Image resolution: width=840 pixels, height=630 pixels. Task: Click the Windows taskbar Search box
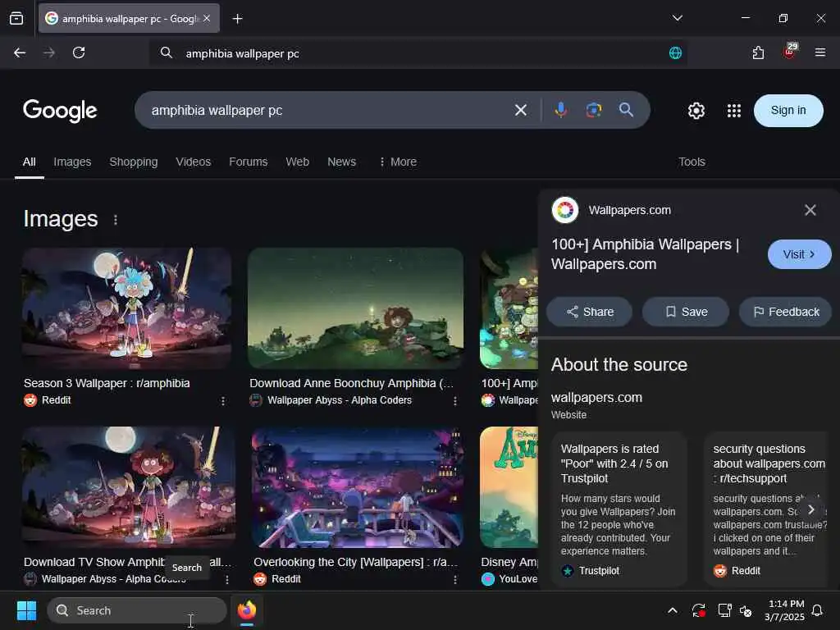(137, 610)
